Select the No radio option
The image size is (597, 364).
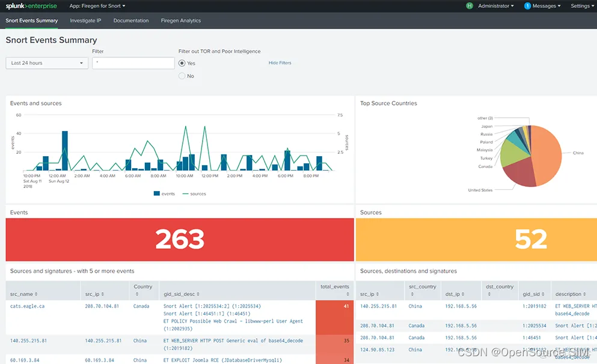(x=182, y=76)
